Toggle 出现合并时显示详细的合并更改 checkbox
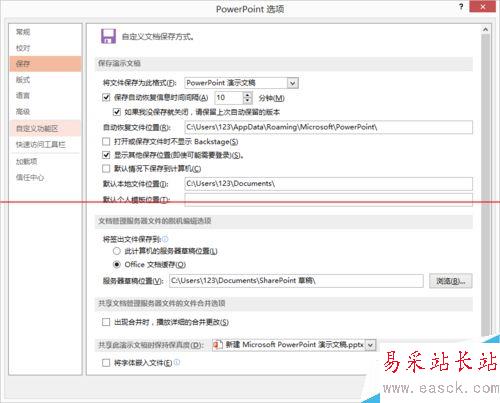 click(106, 322)
